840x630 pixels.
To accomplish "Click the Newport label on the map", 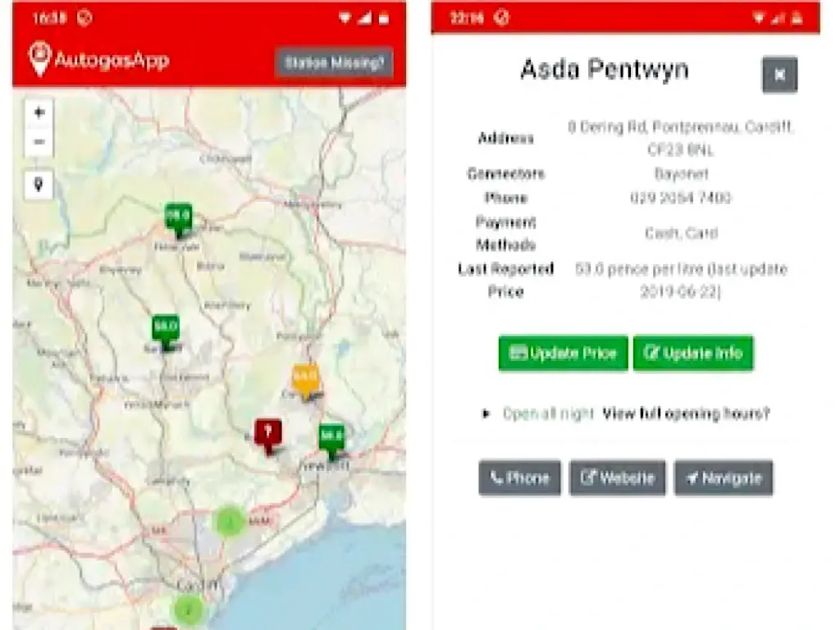I will pyautogui.click(x=326, y=466).
